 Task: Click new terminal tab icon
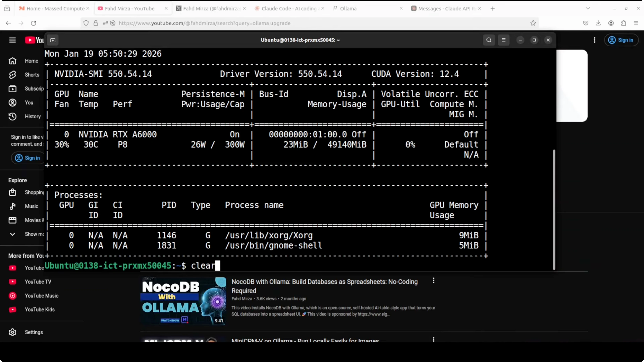click(x=52, y=40)
